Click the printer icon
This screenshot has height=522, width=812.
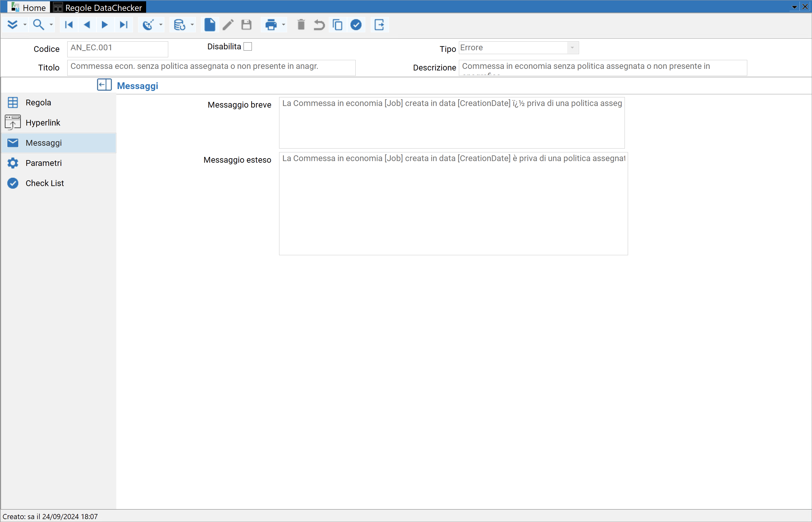(271, 25)
